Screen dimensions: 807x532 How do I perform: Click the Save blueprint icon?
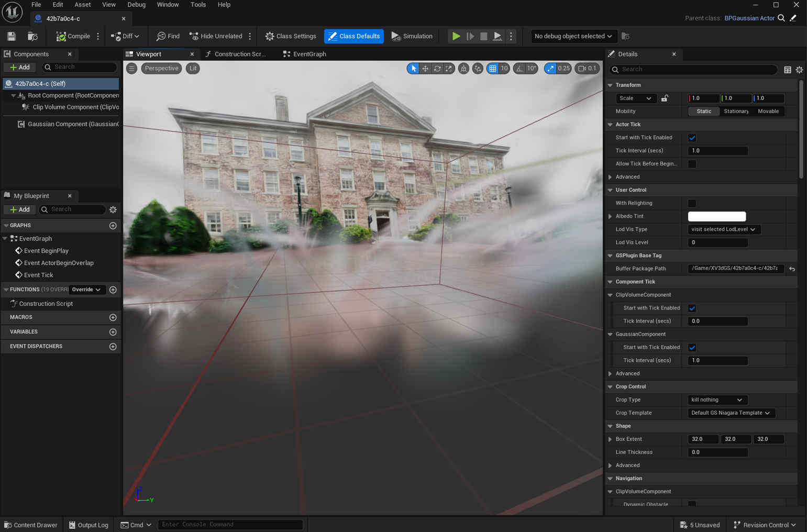[x=12, y=36]
